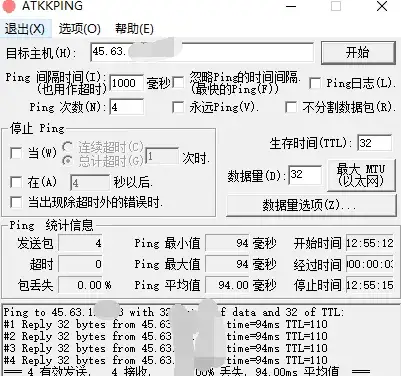Minimize the ATKKPING window
Screen dimensions: 401x376
(x=291, y=6)
